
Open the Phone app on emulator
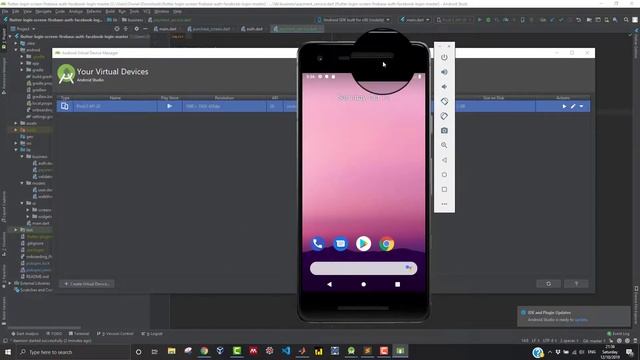(318, 244)
